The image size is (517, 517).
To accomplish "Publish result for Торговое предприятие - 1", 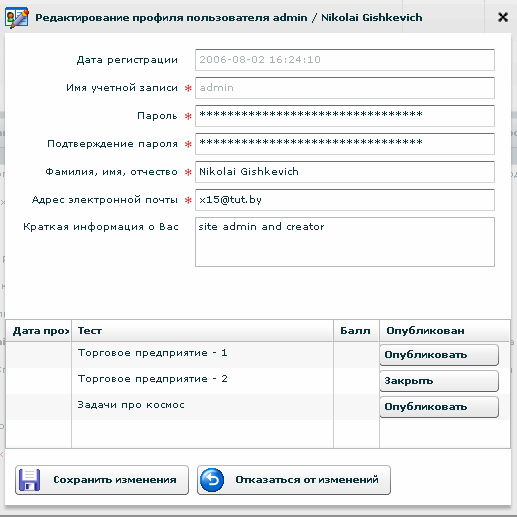I will tap(439, 355).
